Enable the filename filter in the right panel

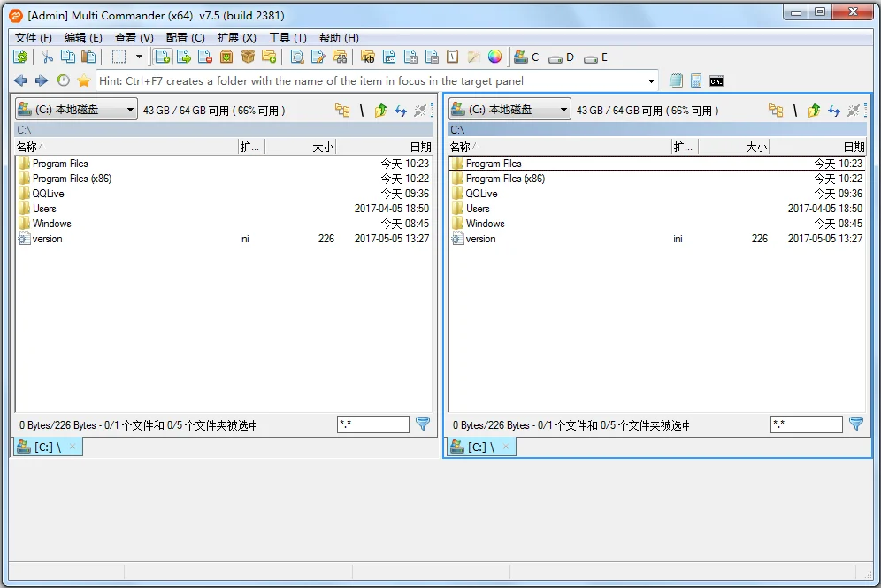point(856,424)
